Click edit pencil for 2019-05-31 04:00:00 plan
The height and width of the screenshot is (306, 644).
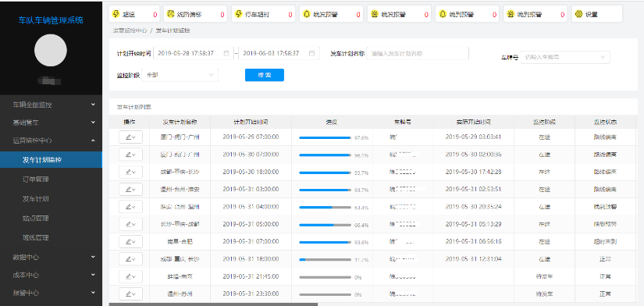128,207
